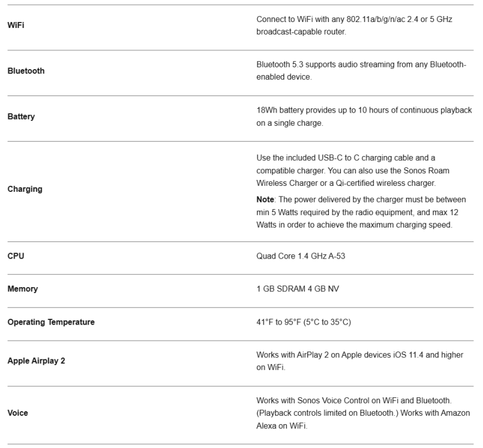The width and height of the screenshot is (483, 448).
Task: Click the Charging row label
Action: pos(24,189)
